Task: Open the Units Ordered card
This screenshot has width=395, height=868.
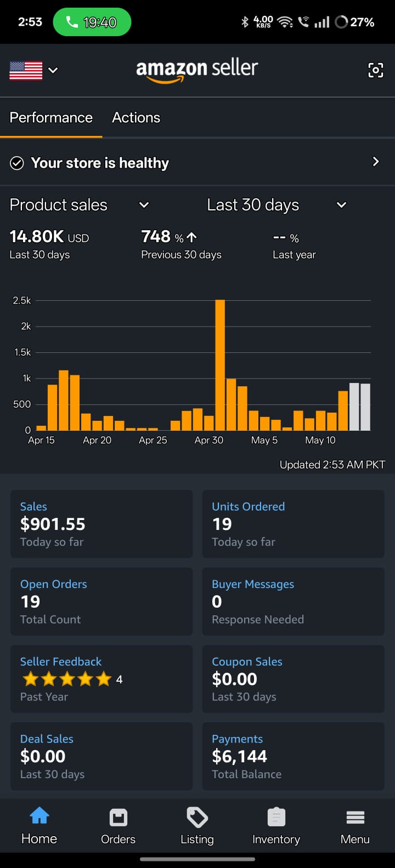Action: (293, 524)
